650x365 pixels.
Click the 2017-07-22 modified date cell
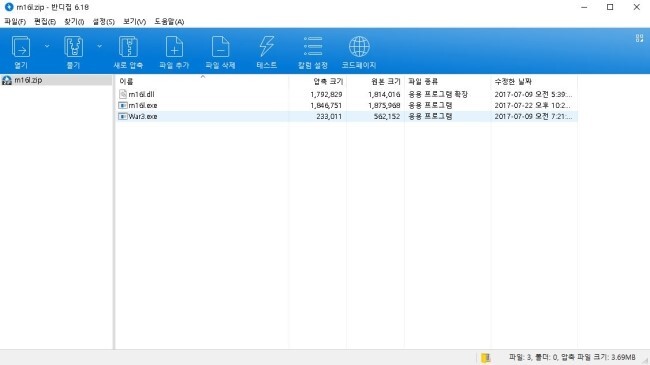click(x=532, y=105)
